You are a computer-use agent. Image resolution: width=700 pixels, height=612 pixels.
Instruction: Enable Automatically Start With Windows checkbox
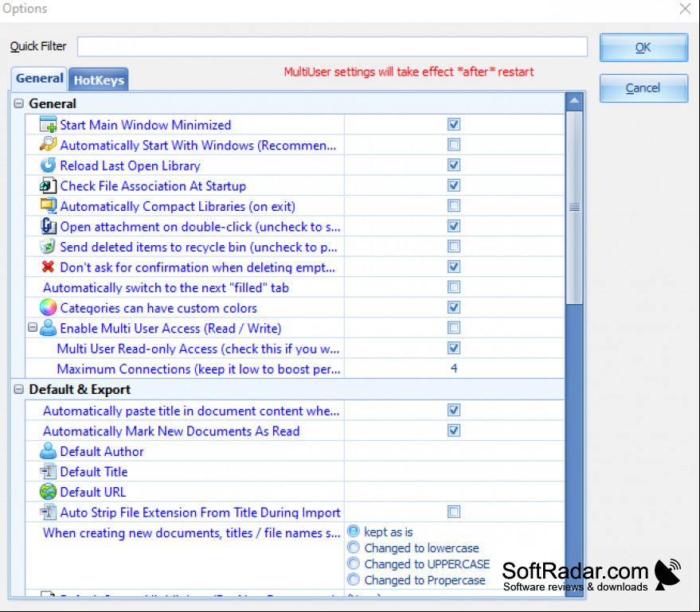point(454,145)
